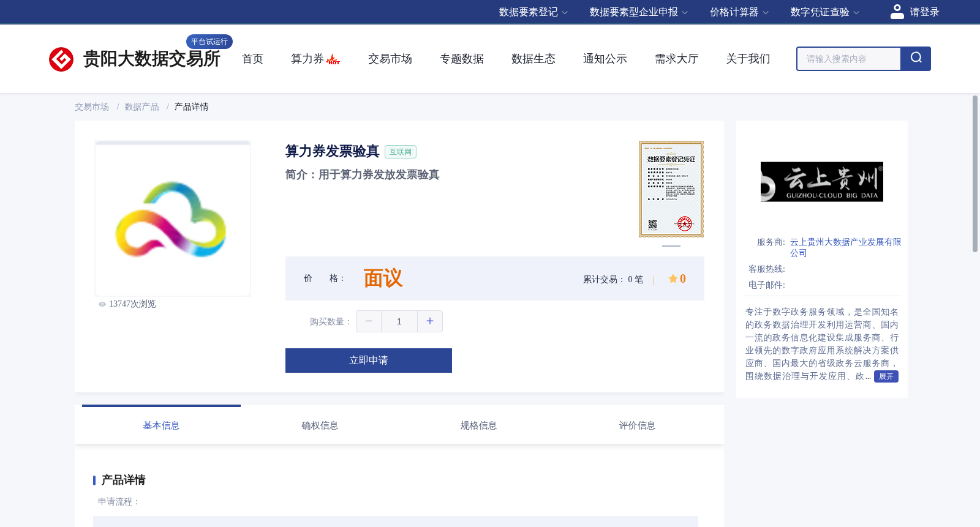Expand the provider description with 展开
This screenshot has height=527, width=980.
pos(886,376)
